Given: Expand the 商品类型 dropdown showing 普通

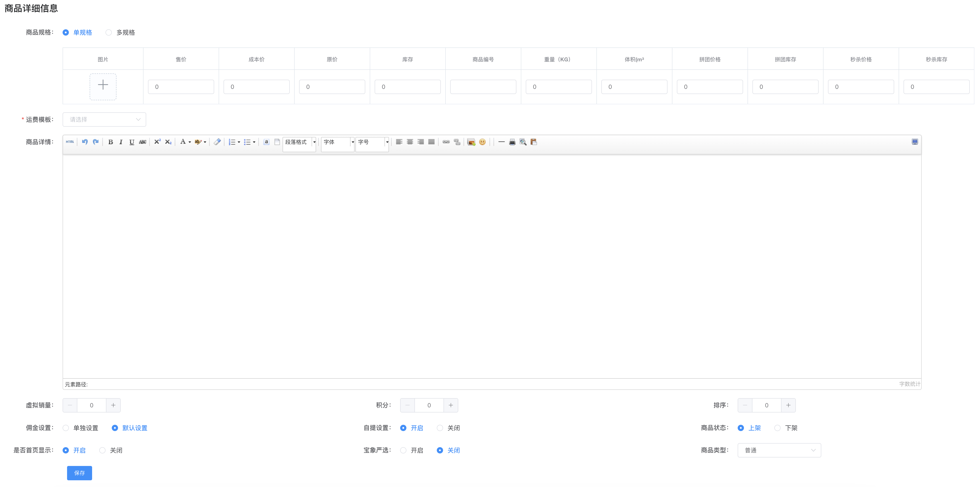Looking at the screenshot, I should click(x=779, y=451).
